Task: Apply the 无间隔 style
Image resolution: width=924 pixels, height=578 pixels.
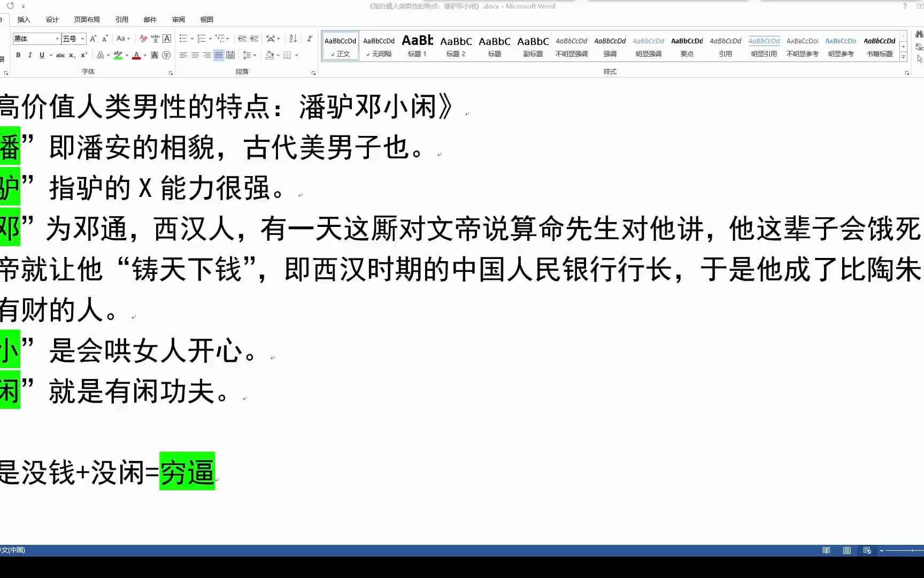Action: pyautogui.click(x=379, y=46)
